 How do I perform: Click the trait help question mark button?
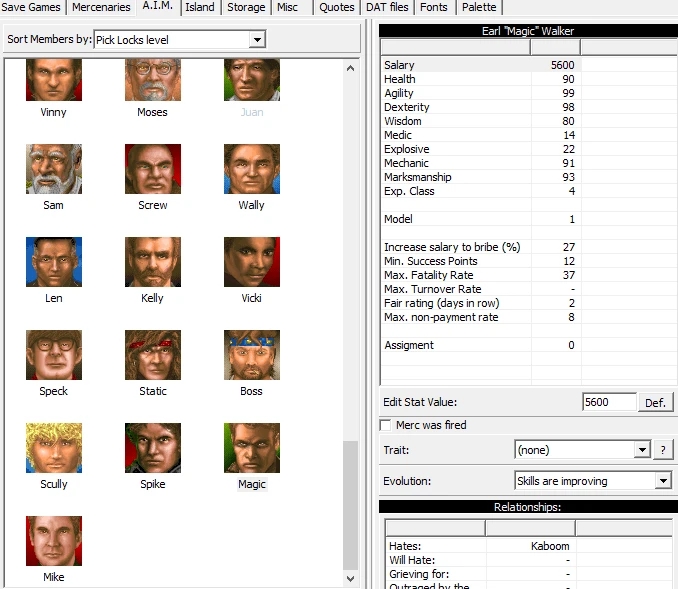pos(663,450)
